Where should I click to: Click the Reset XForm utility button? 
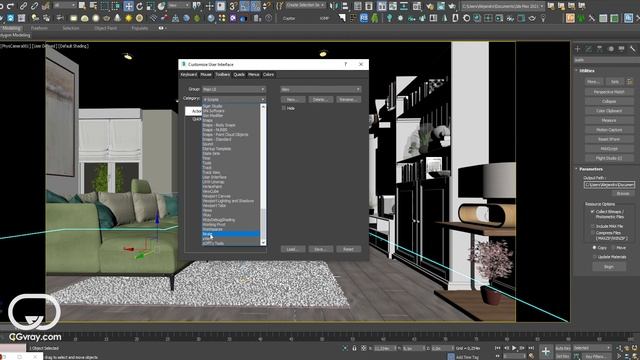coord(609,139)
